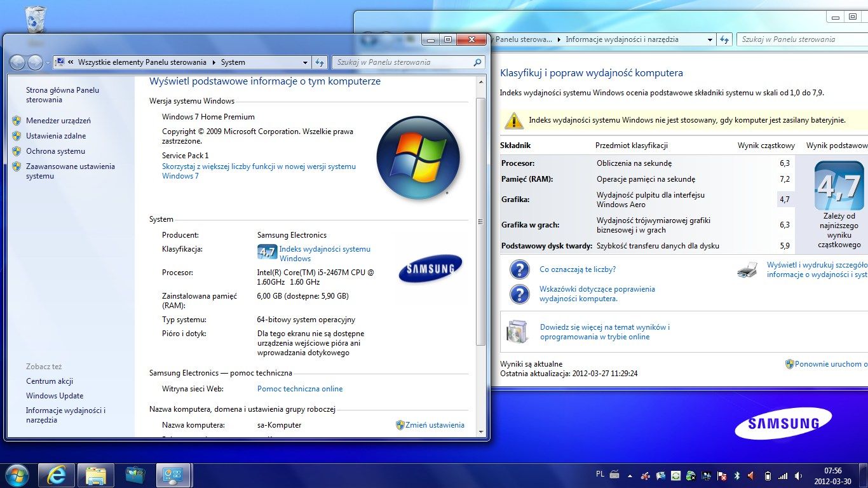Screen dimensions: 868x488
Task: Click 'Indeks wydajności systemu Windows' link
Action: [325, 254]
